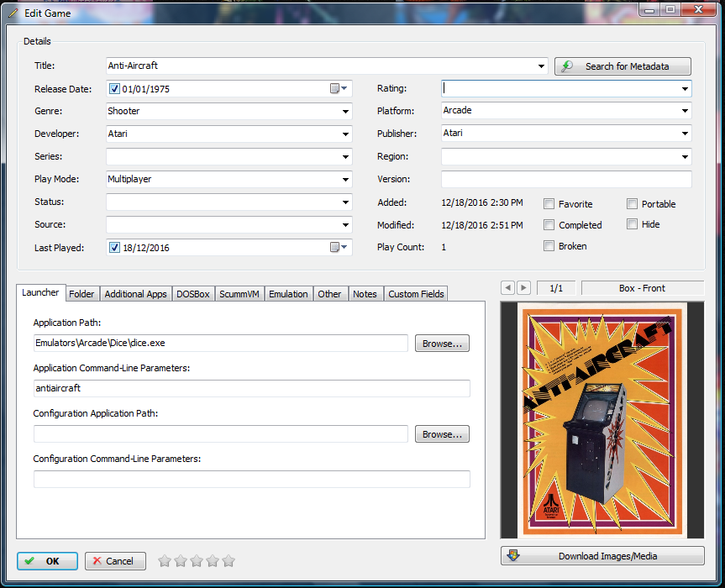Focus the Application Path field
Viewport: 725px width, 588px height.
coord(221,343)
